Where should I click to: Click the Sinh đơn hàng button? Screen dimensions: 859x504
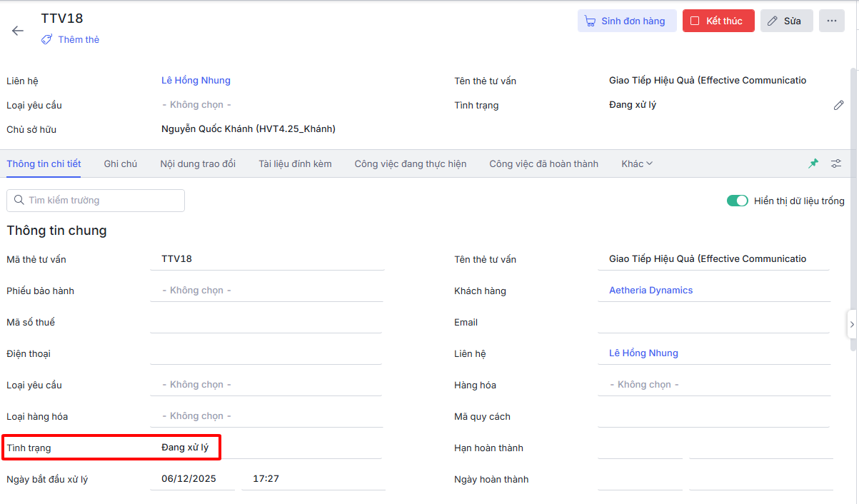[x=626, y=21]
